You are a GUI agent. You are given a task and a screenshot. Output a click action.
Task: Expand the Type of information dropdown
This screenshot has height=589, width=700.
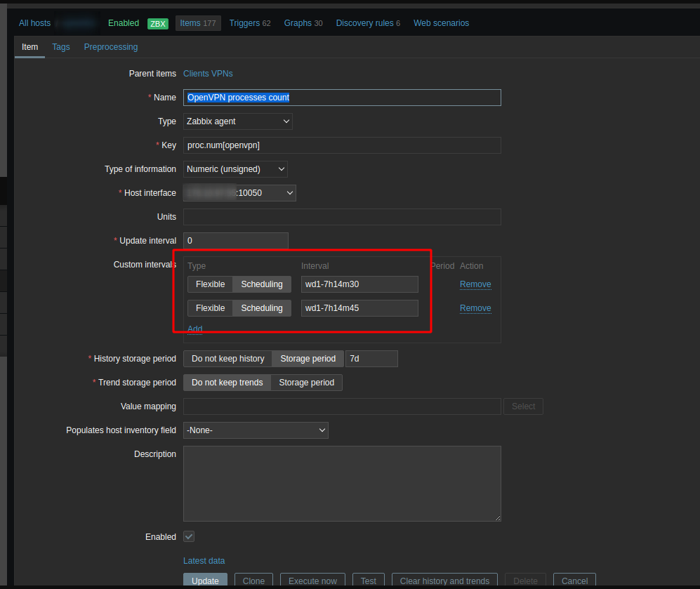(235, 169)
